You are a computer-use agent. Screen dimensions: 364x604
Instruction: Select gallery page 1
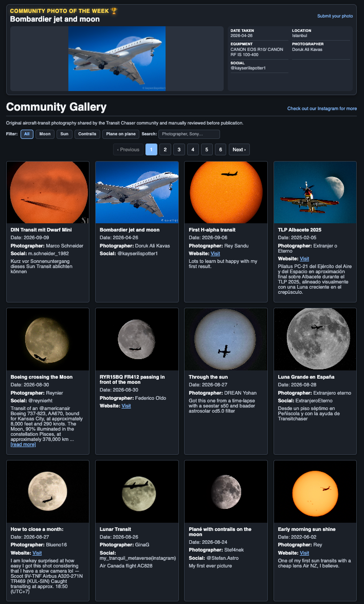pyautogui.click(x=151, y=150)
